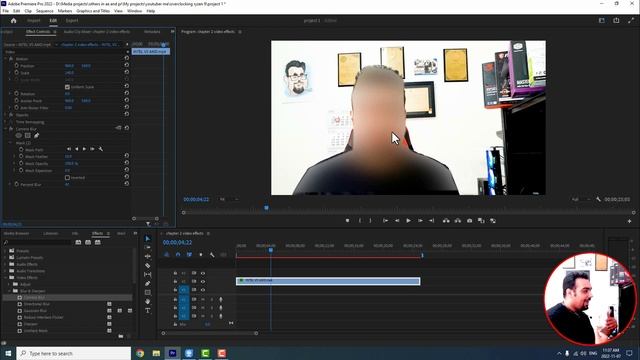Choose free draw bezier mask pen
640x360 pixels.
pyautogui.click(x=36, y=136)
